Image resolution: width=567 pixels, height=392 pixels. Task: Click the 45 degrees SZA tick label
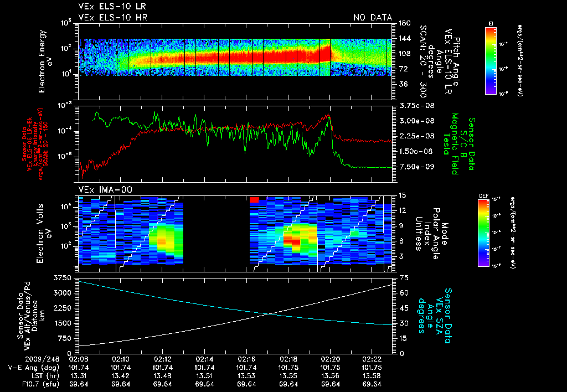tap(403, 308)
